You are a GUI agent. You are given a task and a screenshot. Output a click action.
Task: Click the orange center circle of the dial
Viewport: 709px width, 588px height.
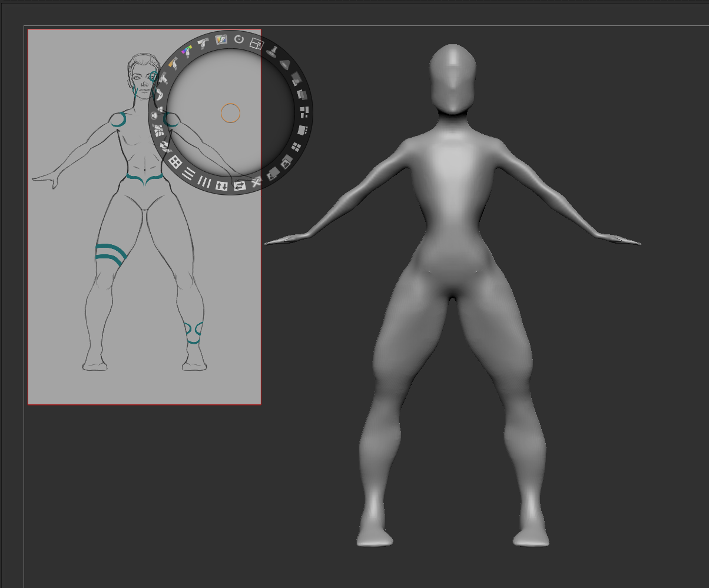pos(230,113)
